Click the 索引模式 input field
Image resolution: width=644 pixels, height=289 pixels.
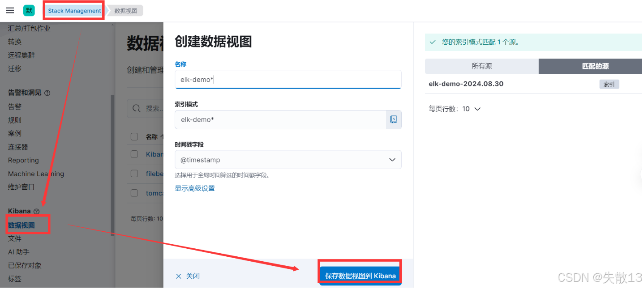280,119
